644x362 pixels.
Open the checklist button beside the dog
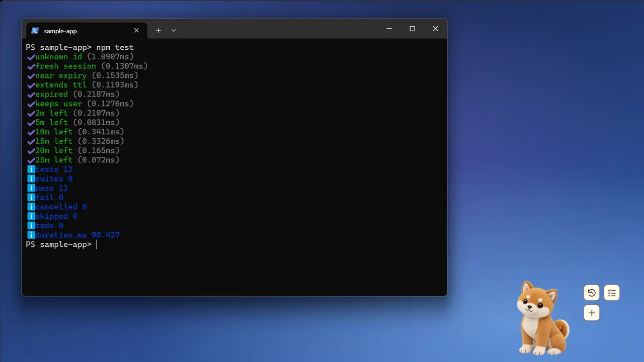612,293
